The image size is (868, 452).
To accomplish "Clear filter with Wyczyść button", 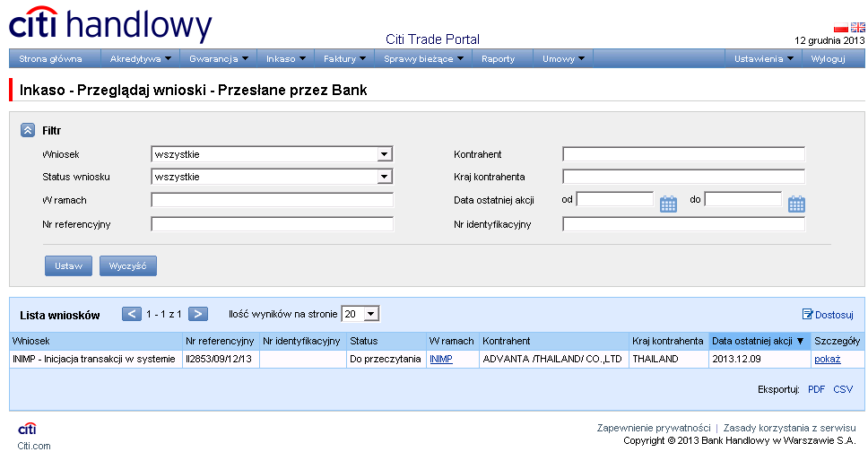I will coord(128,265).
